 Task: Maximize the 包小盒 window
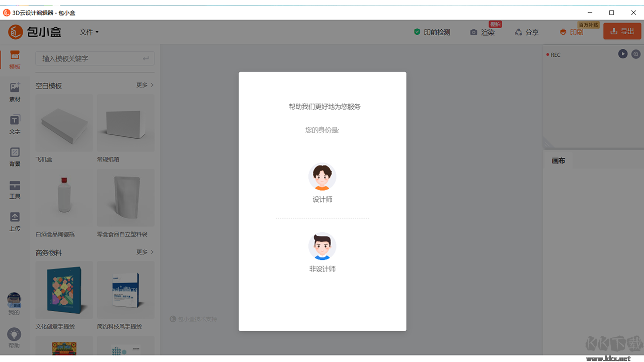[x=611, y=13]
